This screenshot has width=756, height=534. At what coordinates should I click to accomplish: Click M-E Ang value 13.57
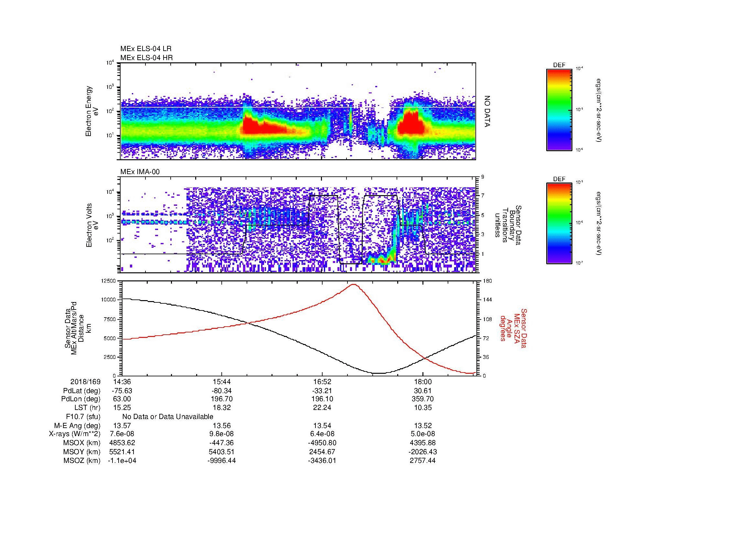[122, 426]
